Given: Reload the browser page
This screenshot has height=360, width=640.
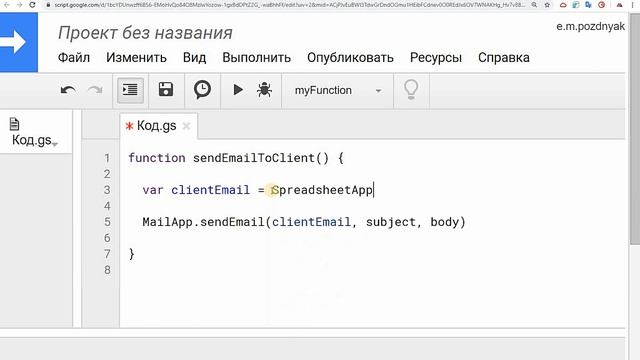Looking at the screenshot, I should [33, 5].
